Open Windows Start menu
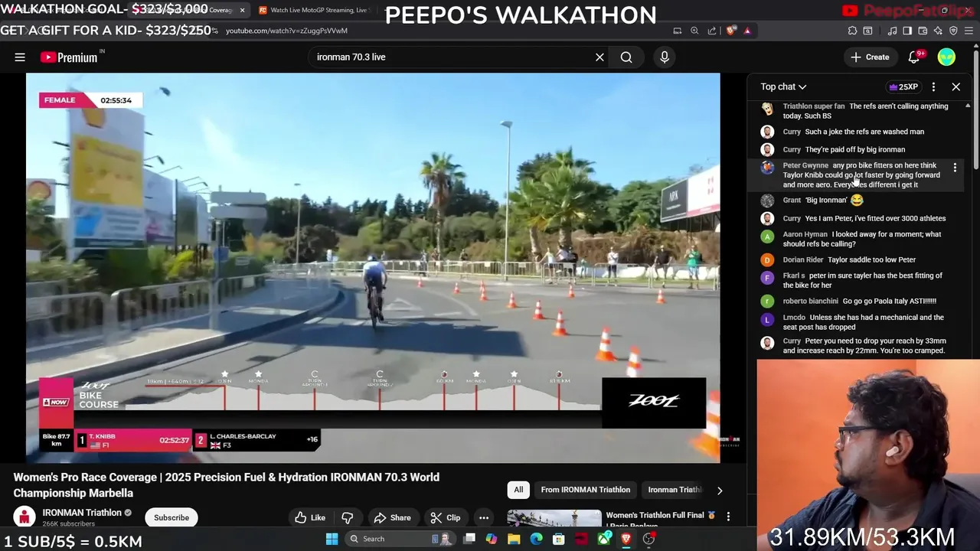The image size is (980, 551). [x=332, y=539]
